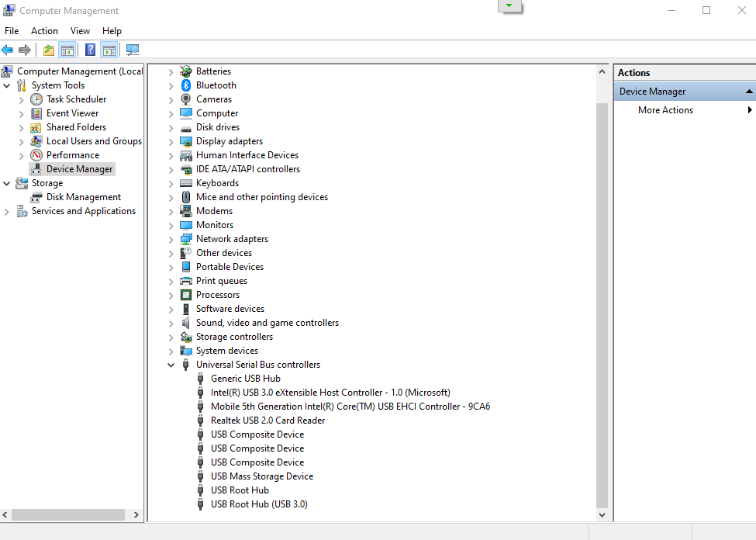Image resolution: width=756 pixels, height=540 pixels.
Task: Select Computer Management (Local) root node
Action: tap(80, 71)
